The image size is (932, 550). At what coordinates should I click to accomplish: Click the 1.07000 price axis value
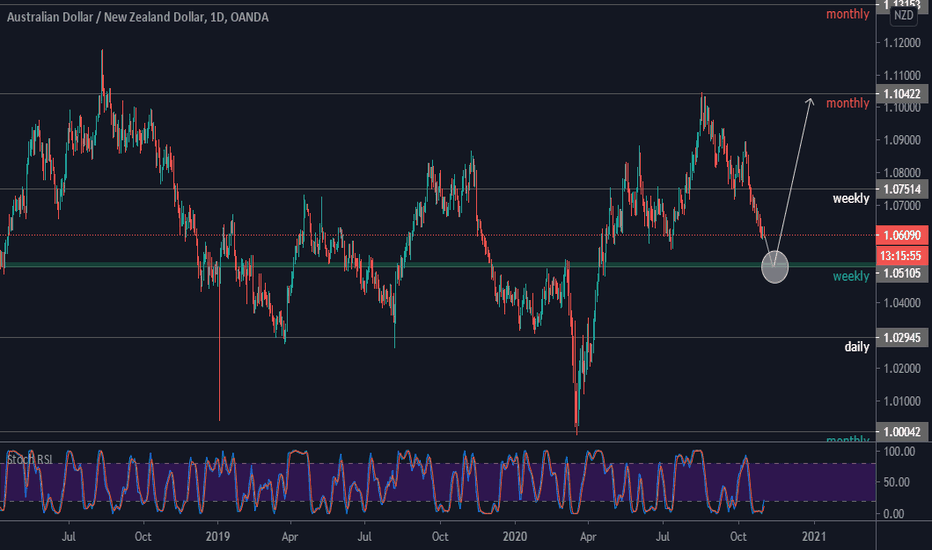pyautogui.click(x=902, y=206)
